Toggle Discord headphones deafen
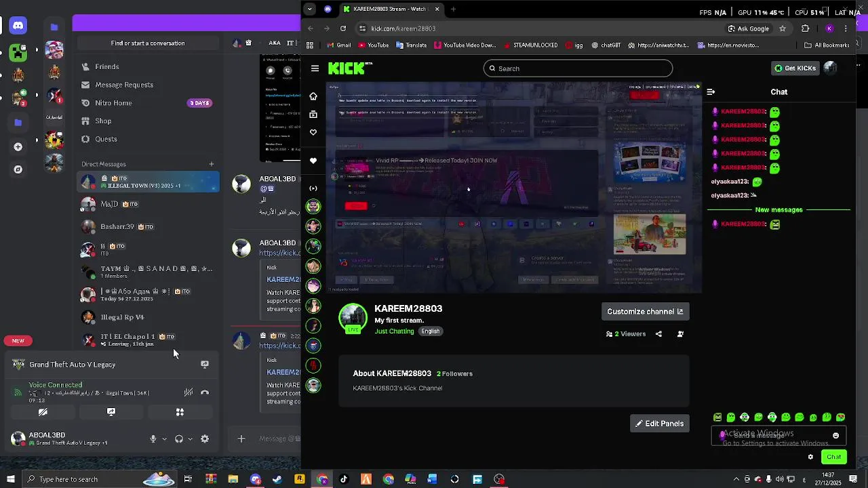Screen dimensions: 868x488 178,439
